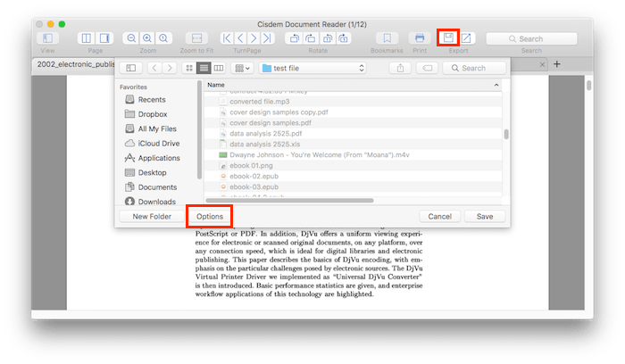Select iCloud Drive in sidebar
This screenshot has width=625, height=364.
pyautogui.click(x=152, y=144)
